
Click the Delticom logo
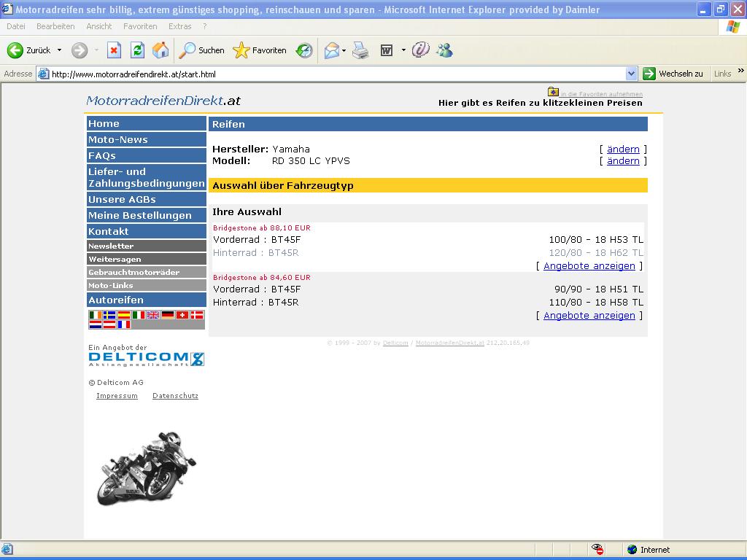pyautogui.click(x=146, y=359)
